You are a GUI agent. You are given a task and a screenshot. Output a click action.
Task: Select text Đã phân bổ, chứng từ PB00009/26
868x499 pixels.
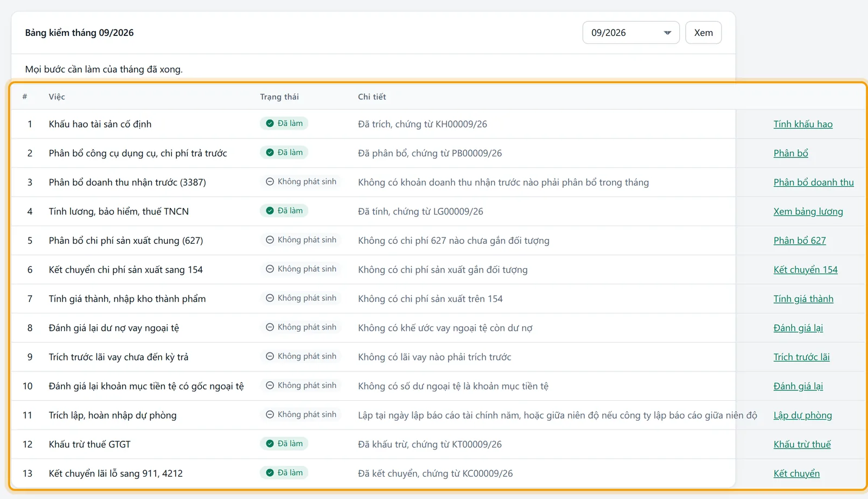point(430,153)
